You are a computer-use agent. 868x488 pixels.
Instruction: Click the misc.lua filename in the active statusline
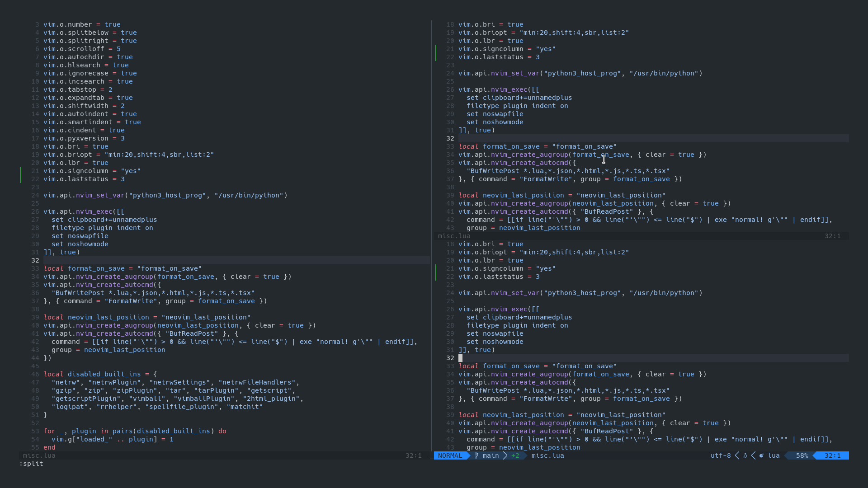pyautogui.click(x=547, y=455)
